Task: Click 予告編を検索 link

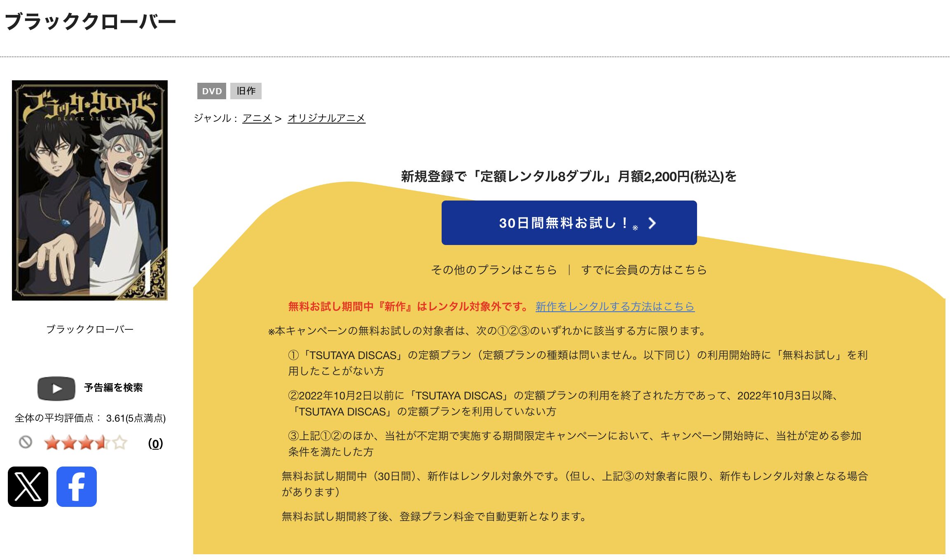Action: (113, 388)
